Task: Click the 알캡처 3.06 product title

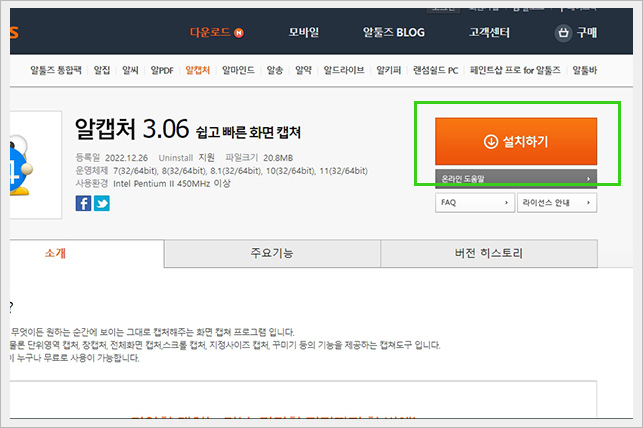Action: [x=132, y=129]
